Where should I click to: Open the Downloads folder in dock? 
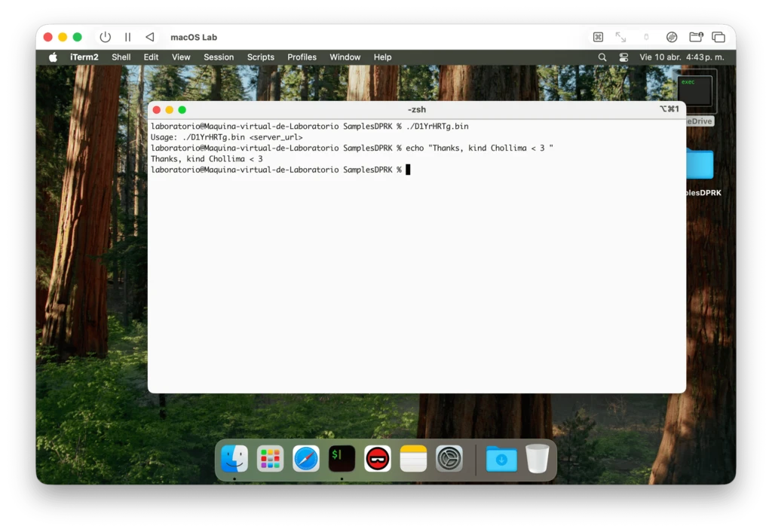[x=501, y=458]
